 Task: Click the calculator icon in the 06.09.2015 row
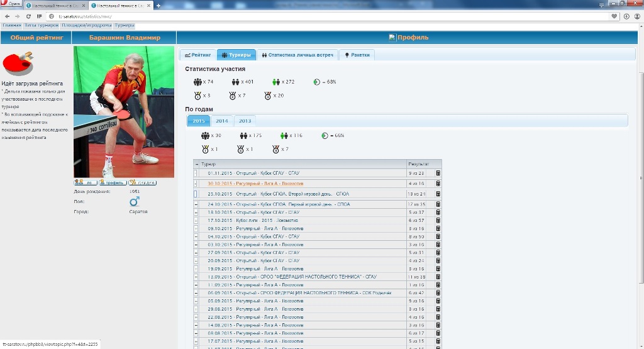pyautogui.click(x=438, y=293)
